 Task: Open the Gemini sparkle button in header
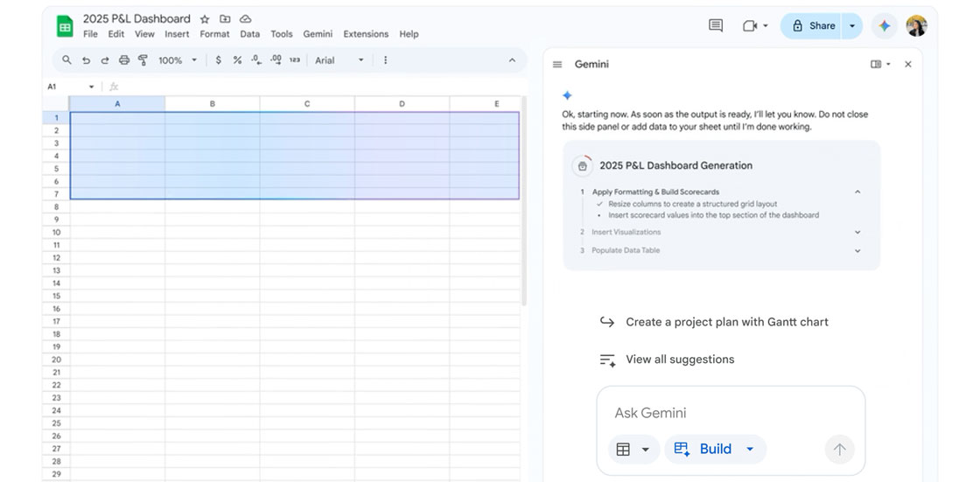885,25
